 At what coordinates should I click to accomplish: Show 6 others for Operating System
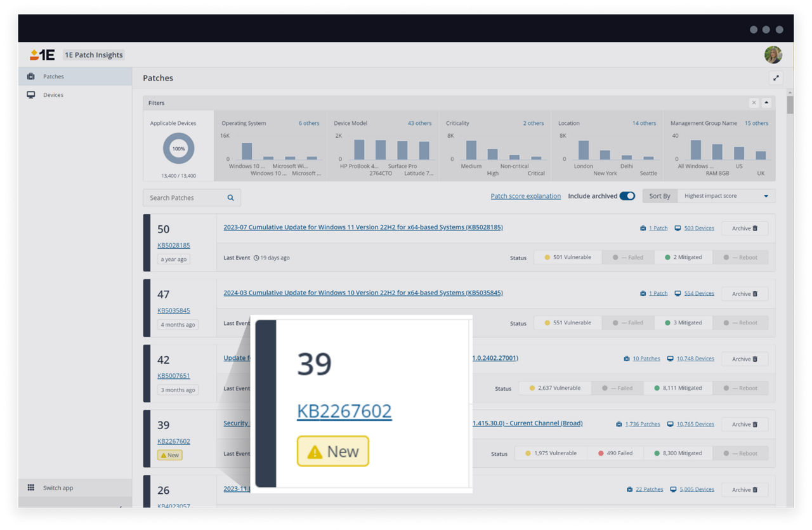[309, 123]
